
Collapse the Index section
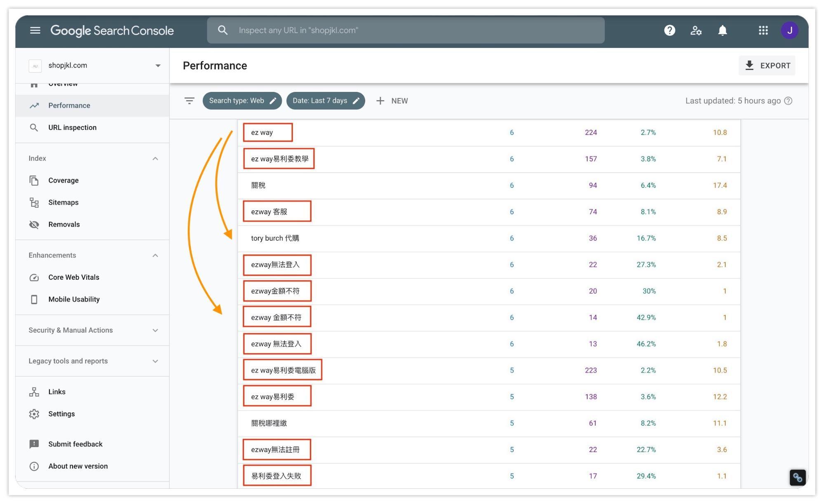[x=155, y=158]
